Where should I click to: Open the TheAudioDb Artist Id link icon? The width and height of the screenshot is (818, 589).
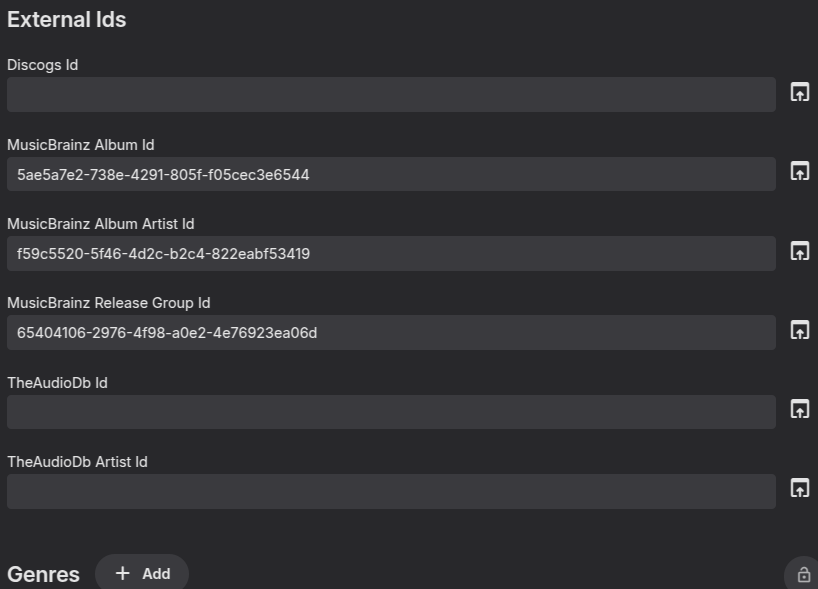pos(799,488)
